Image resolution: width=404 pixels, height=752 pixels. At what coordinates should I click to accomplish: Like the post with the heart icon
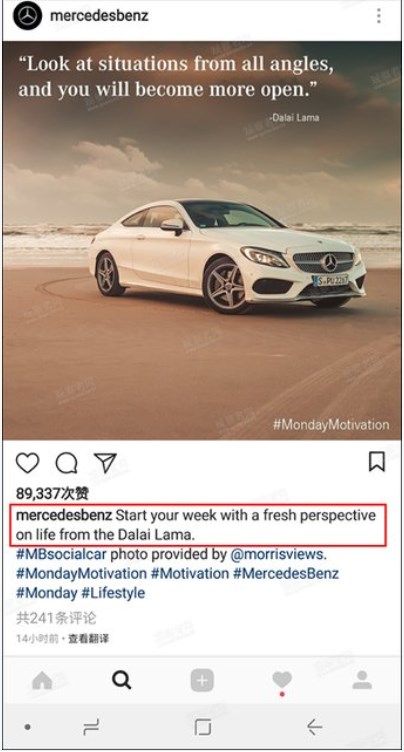pyautogui.click(x=27, y=463)
